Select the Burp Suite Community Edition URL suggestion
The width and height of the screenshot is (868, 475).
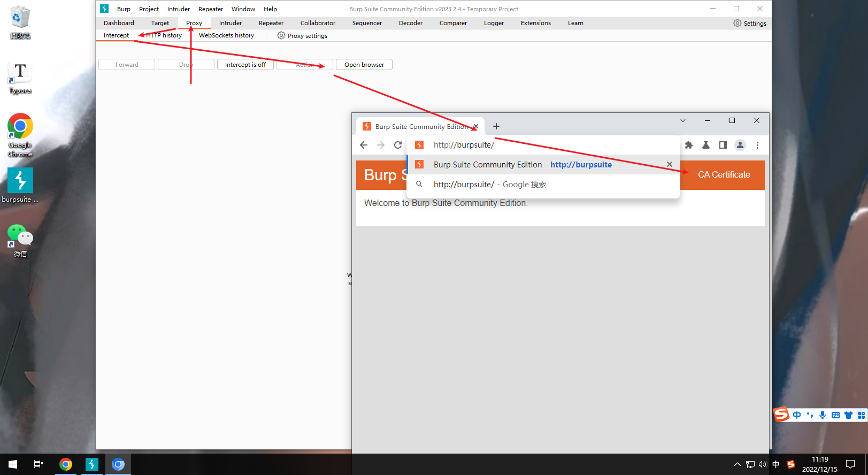pos(543,165)
